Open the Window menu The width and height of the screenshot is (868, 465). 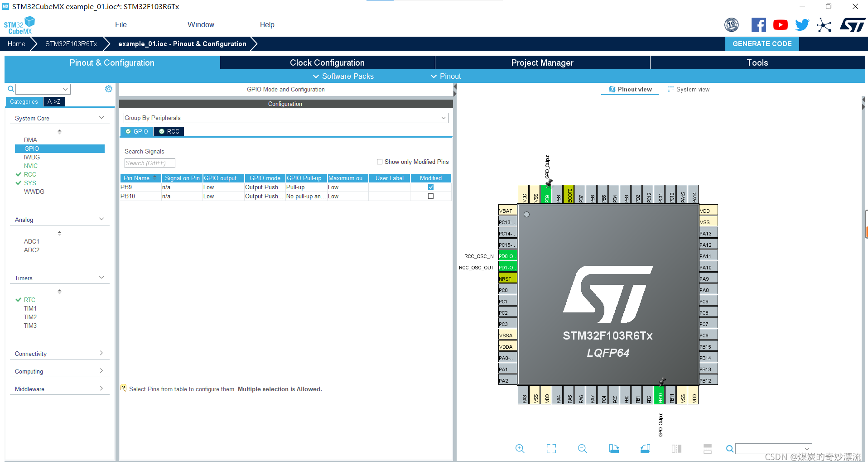[x=201, y=24]
